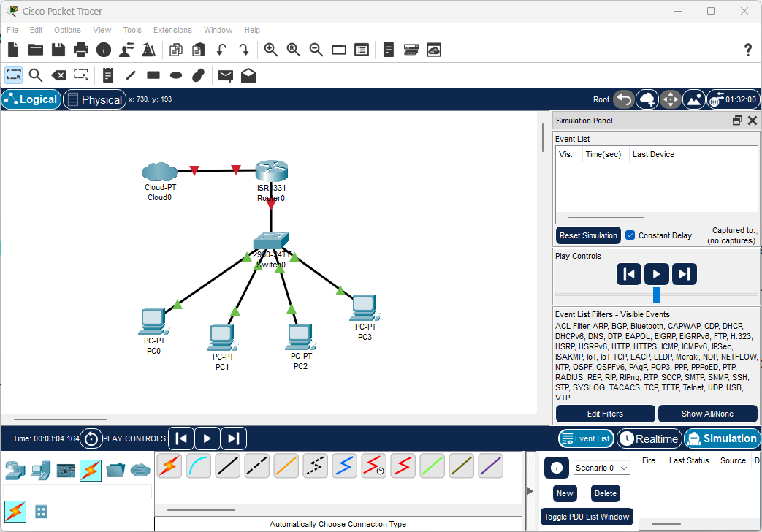Open the Scenario 0 dropdown

pyautogui.click(x=602, y=468)
